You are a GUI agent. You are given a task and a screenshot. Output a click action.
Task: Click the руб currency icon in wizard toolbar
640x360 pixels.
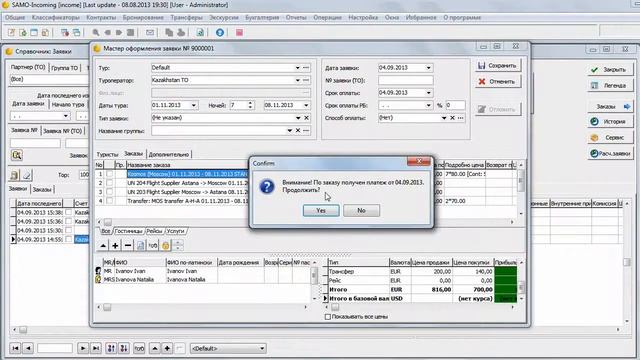(x=153, y=245)
